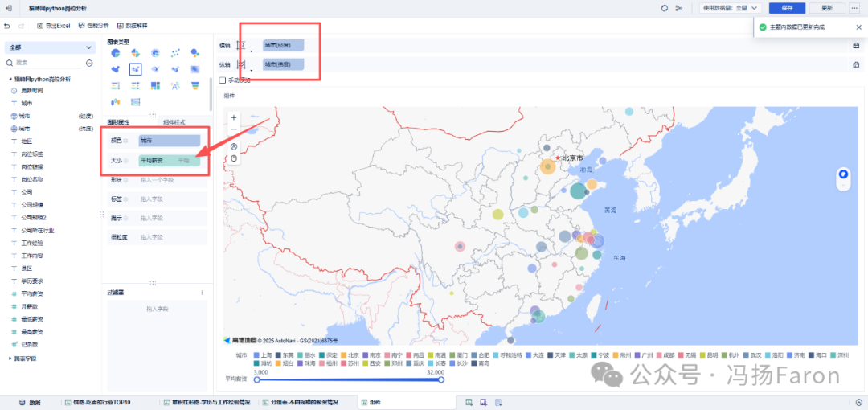Open the toolbox icon on 纵轴 row
The width and height of the screenshot is (868, 410).
click(x=855, y=65)
